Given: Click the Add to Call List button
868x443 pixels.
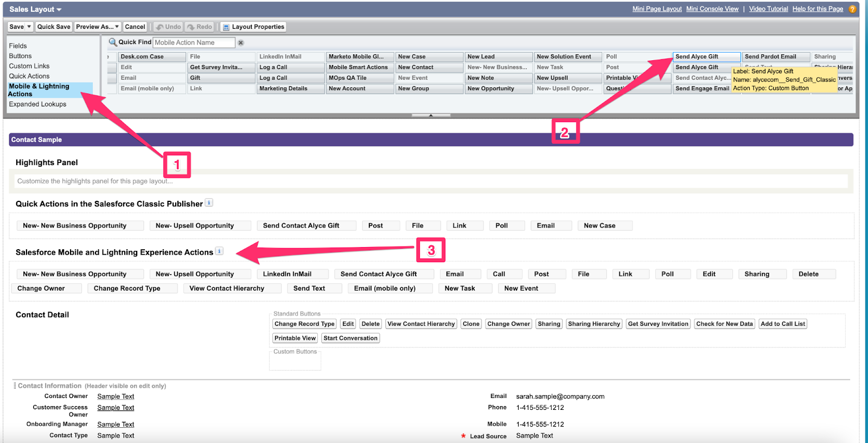Looking at the screenshot, I should [x=783, y=324].
